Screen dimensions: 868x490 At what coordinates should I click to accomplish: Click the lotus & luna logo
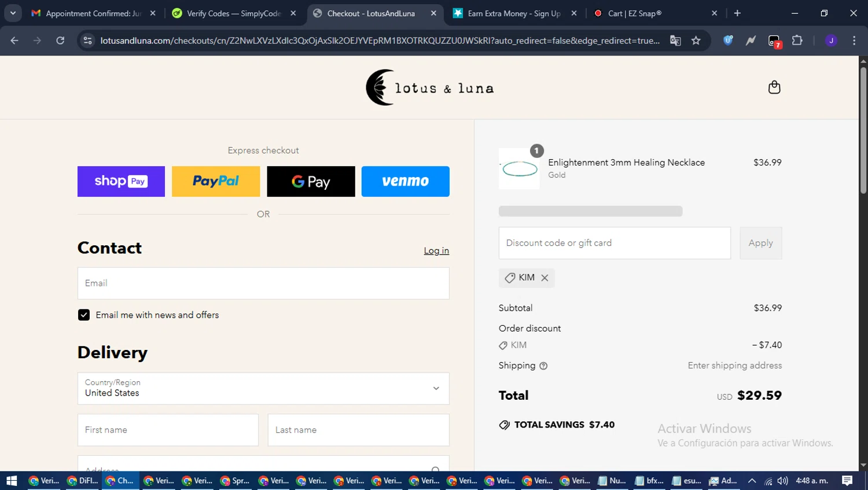(430, 87)
